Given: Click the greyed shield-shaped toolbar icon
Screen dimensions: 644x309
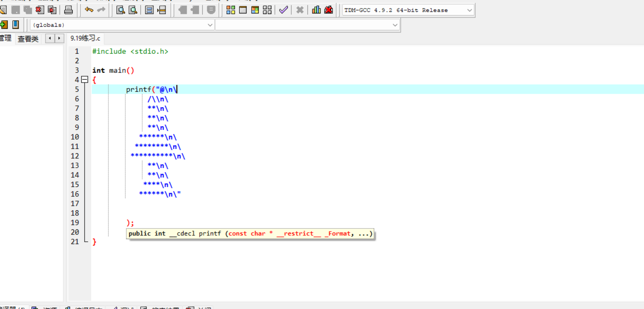Looking at the screenshot, I should point(211,10).
